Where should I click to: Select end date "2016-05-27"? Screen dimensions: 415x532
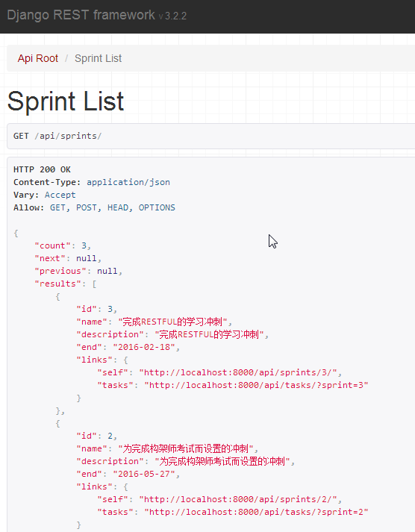144,474
